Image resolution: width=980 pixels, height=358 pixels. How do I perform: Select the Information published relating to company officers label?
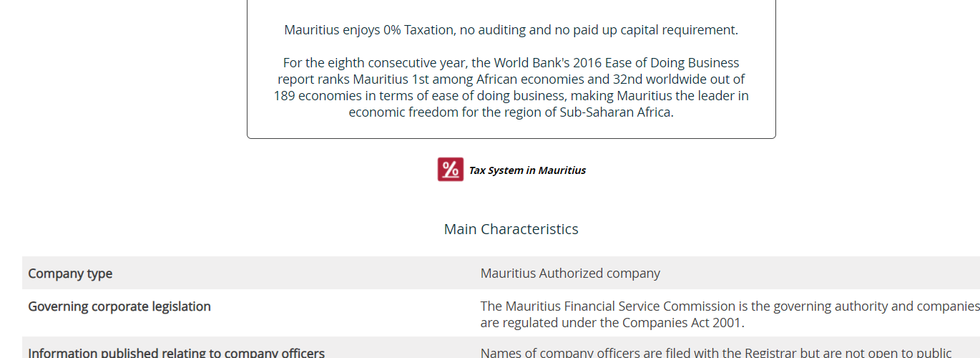pyautogui.click(x=176, y=353)
